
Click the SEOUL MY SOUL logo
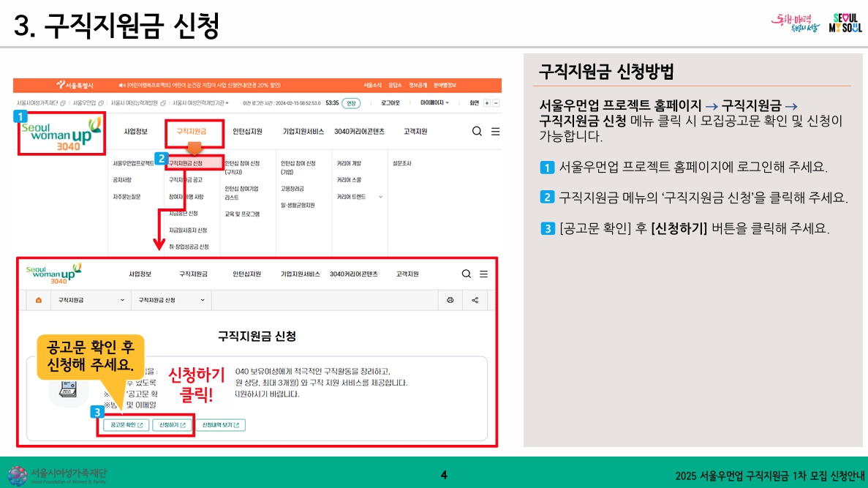point(845,23)
